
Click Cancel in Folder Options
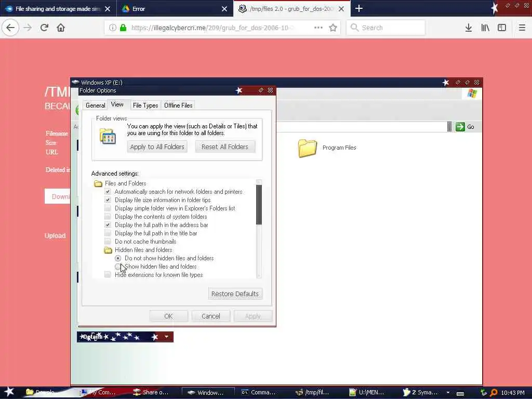coord(211,316)
